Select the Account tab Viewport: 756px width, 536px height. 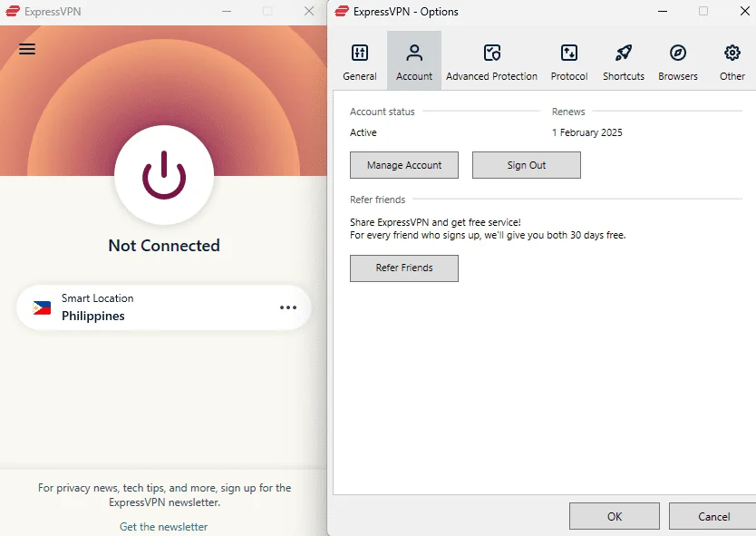pyautogui.click(x=414, y=61)
